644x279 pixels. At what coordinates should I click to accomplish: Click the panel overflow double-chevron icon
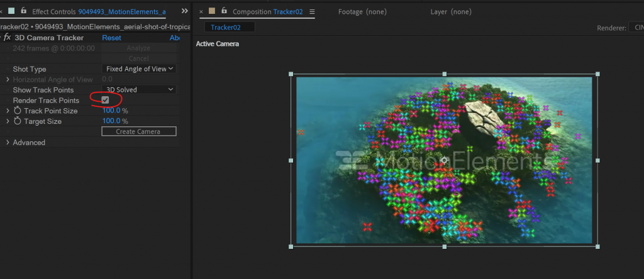point(184,11)
